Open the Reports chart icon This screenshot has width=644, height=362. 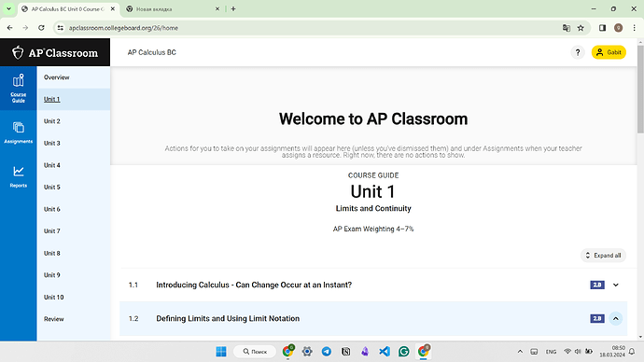[18, 176]
